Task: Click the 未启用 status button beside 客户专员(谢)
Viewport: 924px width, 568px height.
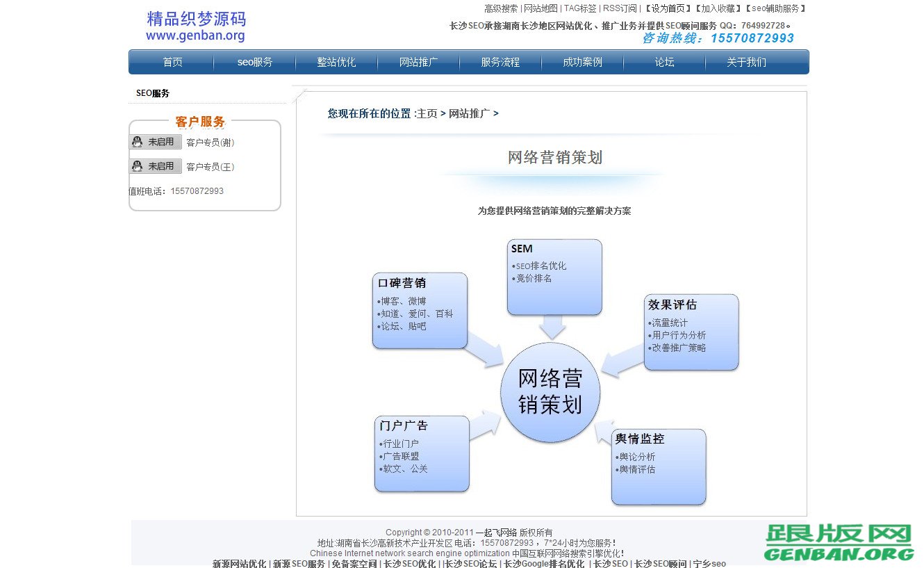Action: coord(160,141)
